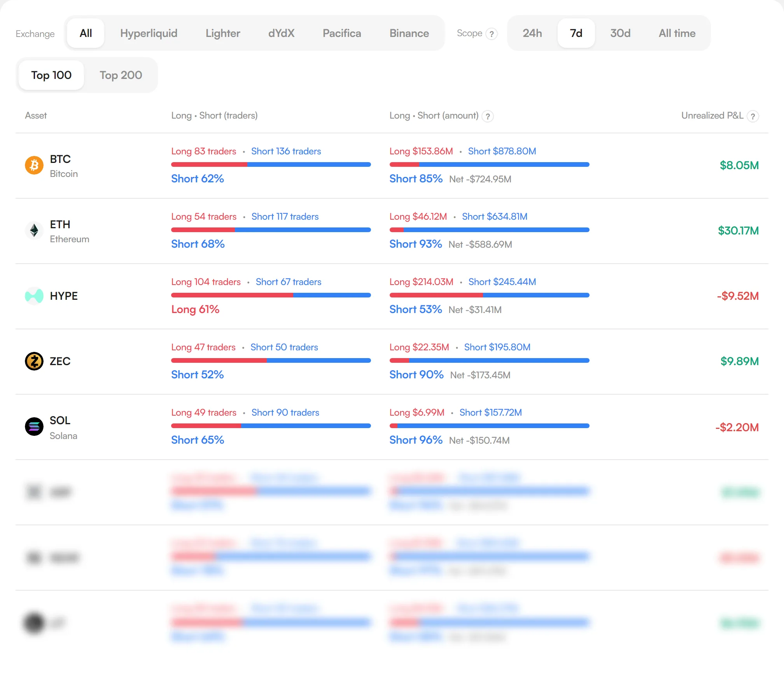Click the Long Short (traders) column header
The height and width of the screenshot is (675, 784).
pos(214,115)
